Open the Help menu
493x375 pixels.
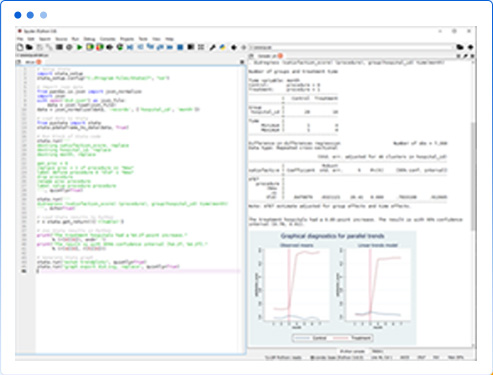point(169,39)
